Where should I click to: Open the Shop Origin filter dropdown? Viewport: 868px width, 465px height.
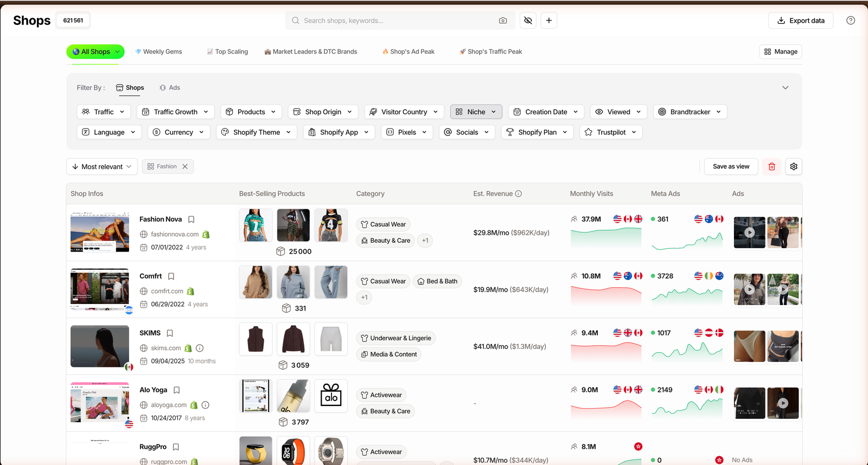323,112
